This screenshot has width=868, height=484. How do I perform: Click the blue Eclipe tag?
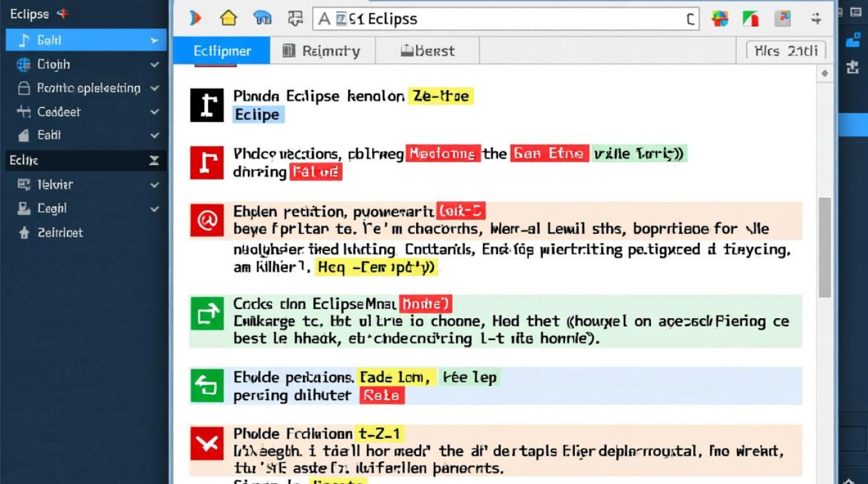pos(258,115)
